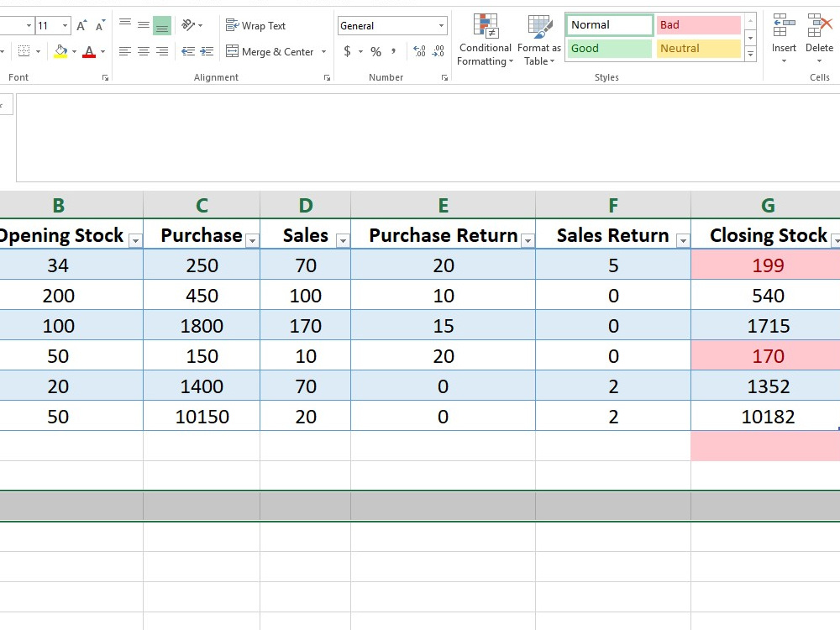The height and width of the screenshot is (630, 840).
Task: Open Format as Table menu
Action: click(539, 40)
